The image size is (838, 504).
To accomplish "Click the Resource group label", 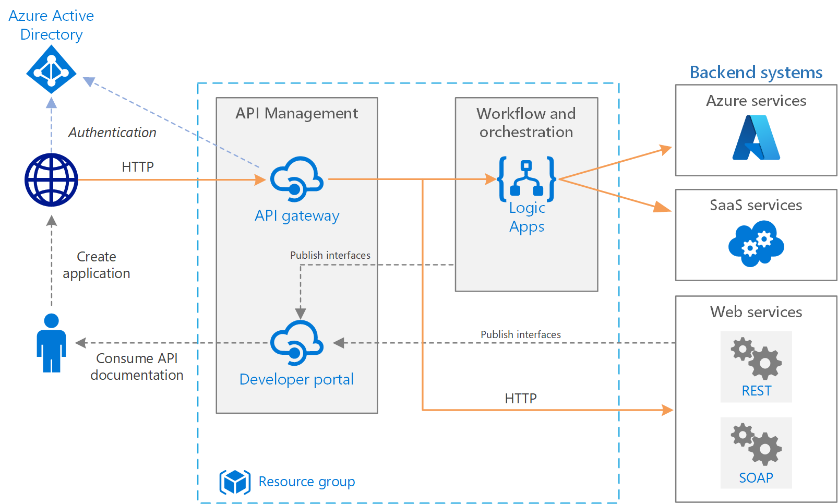I will coord(307,482).
